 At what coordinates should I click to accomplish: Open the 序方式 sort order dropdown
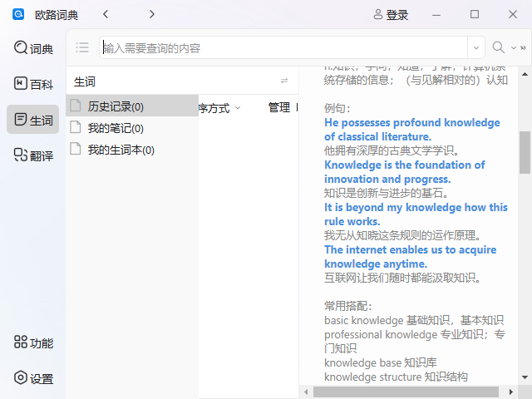(219, 108)
